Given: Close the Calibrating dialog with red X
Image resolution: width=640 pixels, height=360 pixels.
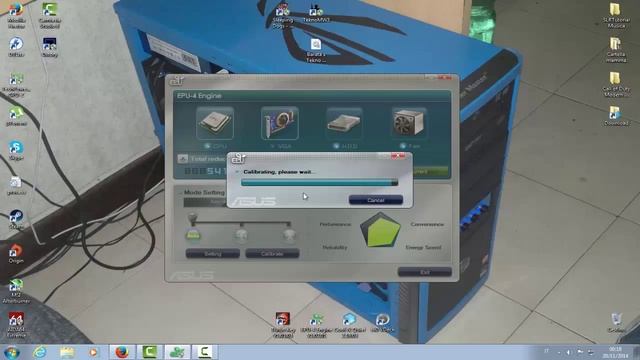Looking at the screenshot, I should pos(398,156).
